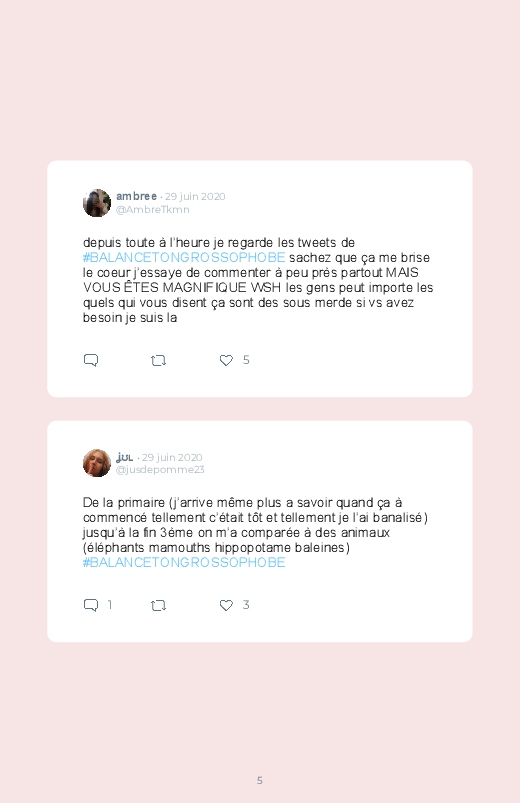The width and height of the screenshot is (520, 803).
Task: Open the @jusdepomme23 handle
Action: pos(160,470)
